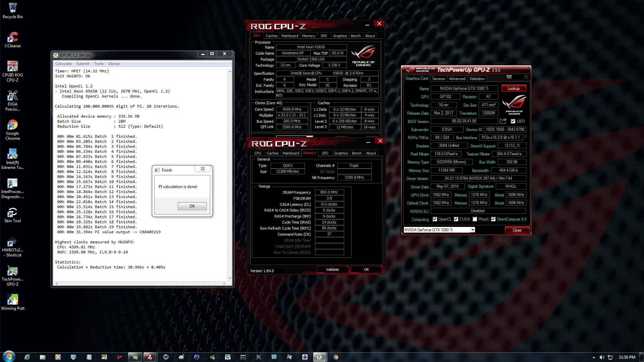This screenshot has height=362, width=644.
Task: Select the EVGA Precision desktop icon
Action: pos(13,100)
